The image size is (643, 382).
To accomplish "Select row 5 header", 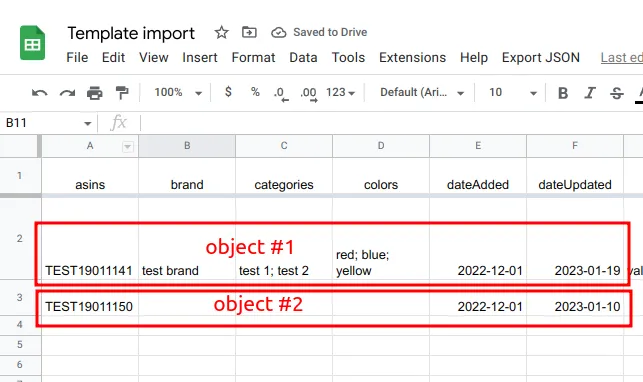I will point(19,345).
